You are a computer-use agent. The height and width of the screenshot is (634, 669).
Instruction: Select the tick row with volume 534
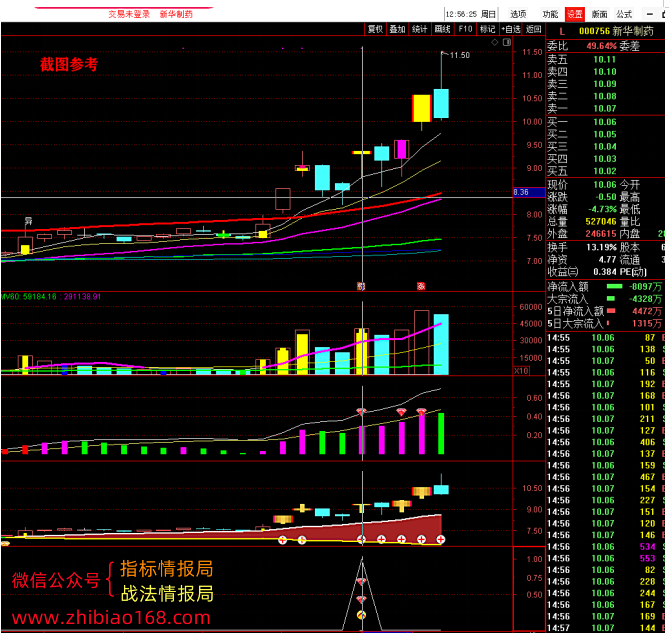(x=606, y=547)
